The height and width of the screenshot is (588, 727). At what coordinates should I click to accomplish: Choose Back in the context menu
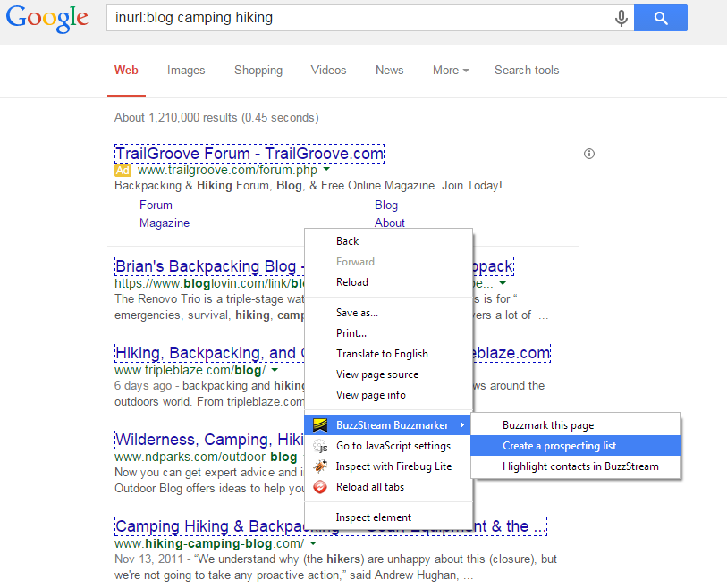pos(388,241)
